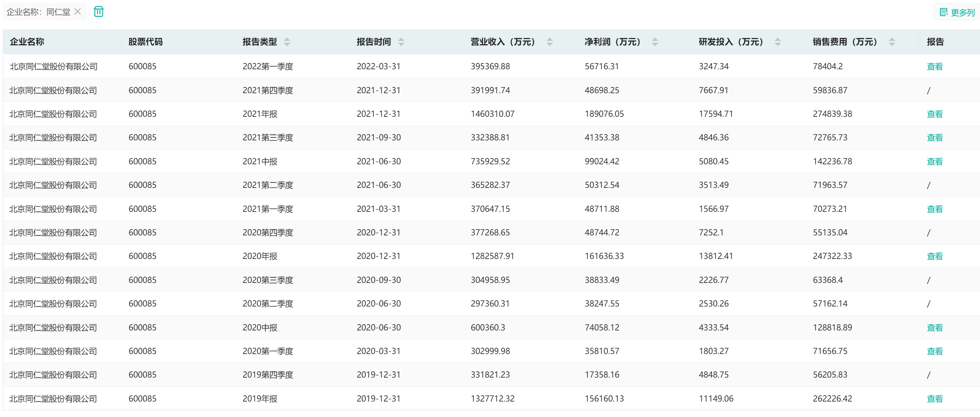Sort by 研发投入 column sort icon
The width and height of the screenshot is (980, 417).
(778, 42)
